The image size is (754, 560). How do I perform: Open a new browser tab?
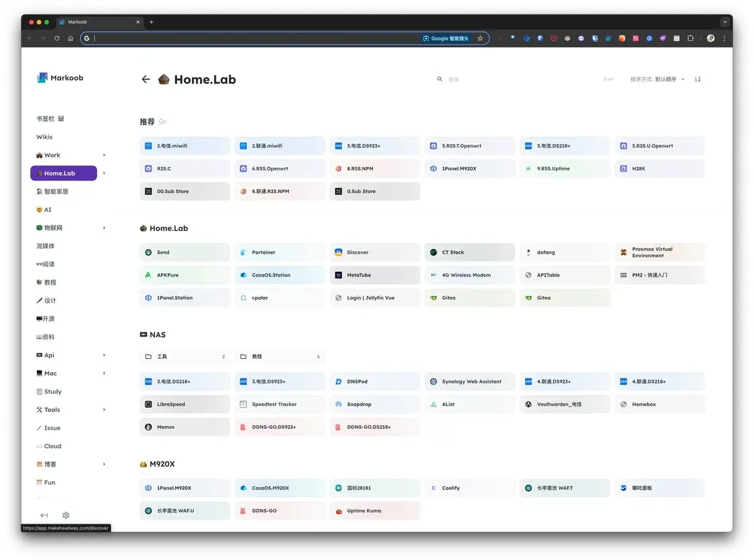point(151,22)
